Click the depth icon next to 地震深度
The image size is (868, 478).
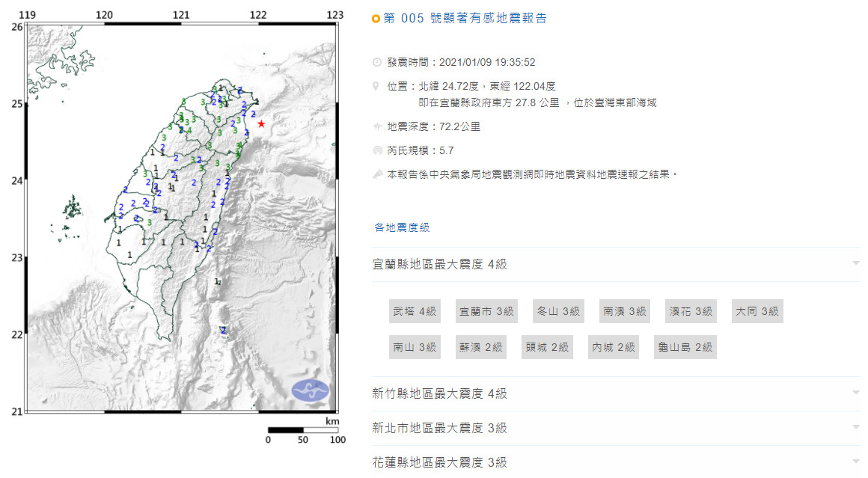click(376, 126)
